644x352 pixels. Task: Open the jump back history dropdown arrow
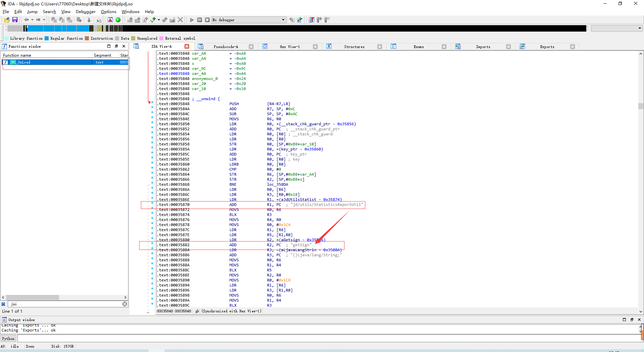[32, 20]
